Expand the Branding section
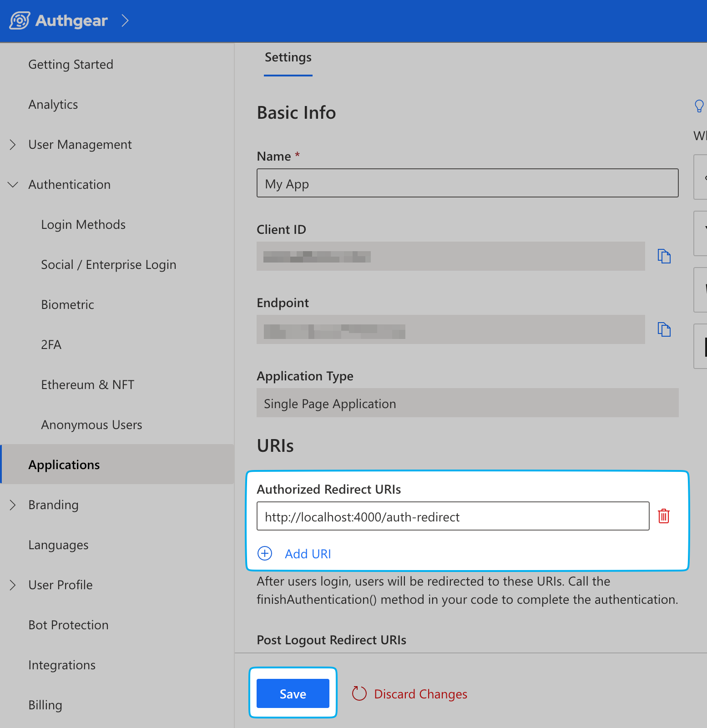The height and width of the screenshot is (728, 707). coord(13,505)
